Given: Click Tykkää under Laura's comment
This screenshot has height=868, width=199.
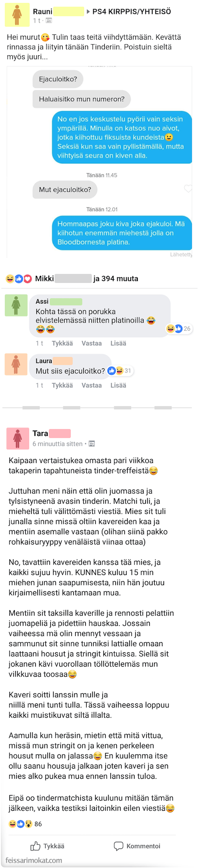Looking at the screenshot, I should [x=62, y=385].
